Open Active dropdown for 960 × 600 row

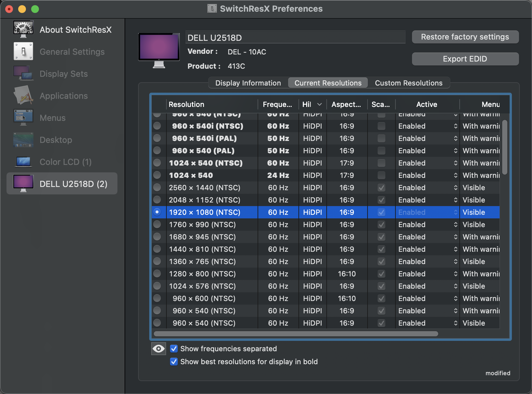[x=428, y=298]
